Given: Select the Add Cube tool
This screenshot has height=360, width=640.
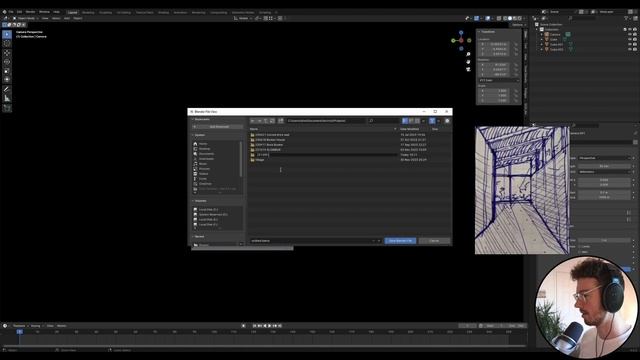Looking at the screenshot, I should pos(7,108).
